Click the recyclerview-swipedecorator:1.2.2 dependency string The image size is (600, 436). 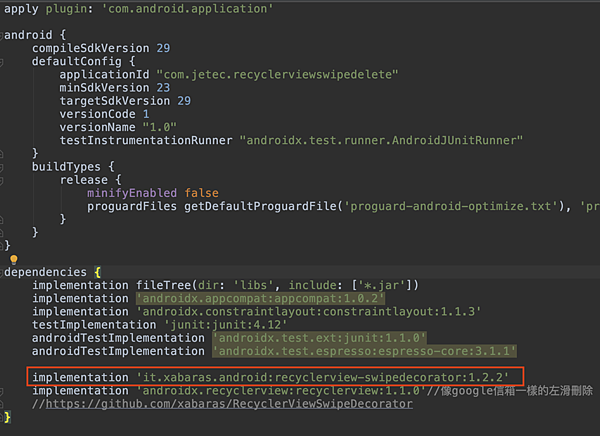coord(323,378)
